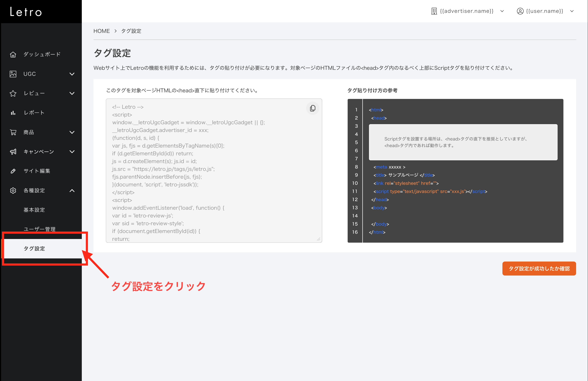
Task: Click タグ設定が成功したか確認 orange button
Action: pos(539,269)
